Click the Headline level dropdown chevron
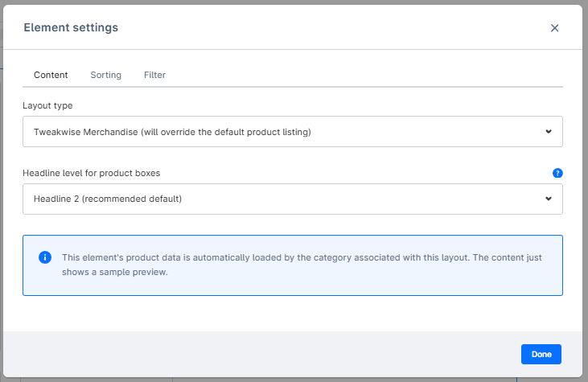Screen dimensions: 588x382 549,199
